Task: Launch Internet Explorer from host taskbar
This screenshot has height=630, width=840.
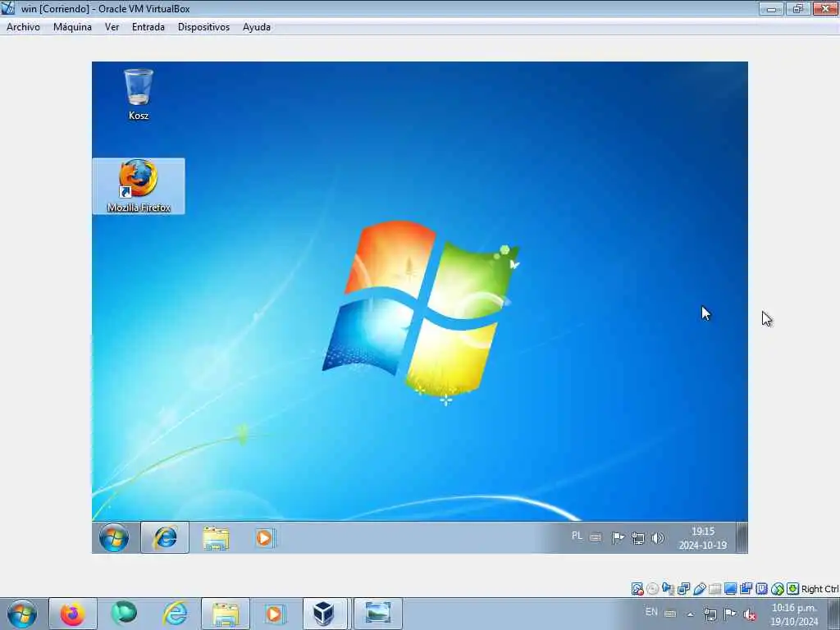Action: point(175,614)
